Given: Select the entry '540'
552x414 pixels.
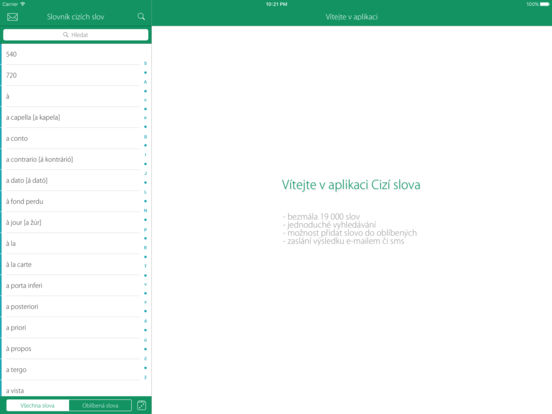Looking at the screenshot, I should pos(72,54).
